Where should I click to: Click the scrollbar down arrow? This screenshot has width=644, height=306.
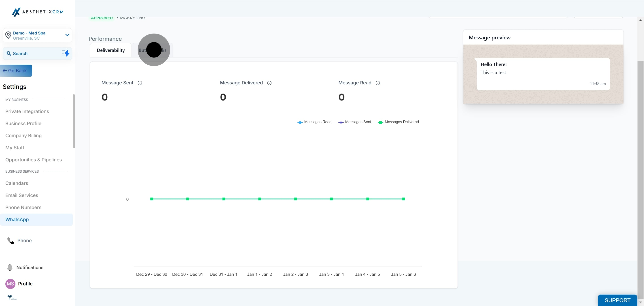640,302
